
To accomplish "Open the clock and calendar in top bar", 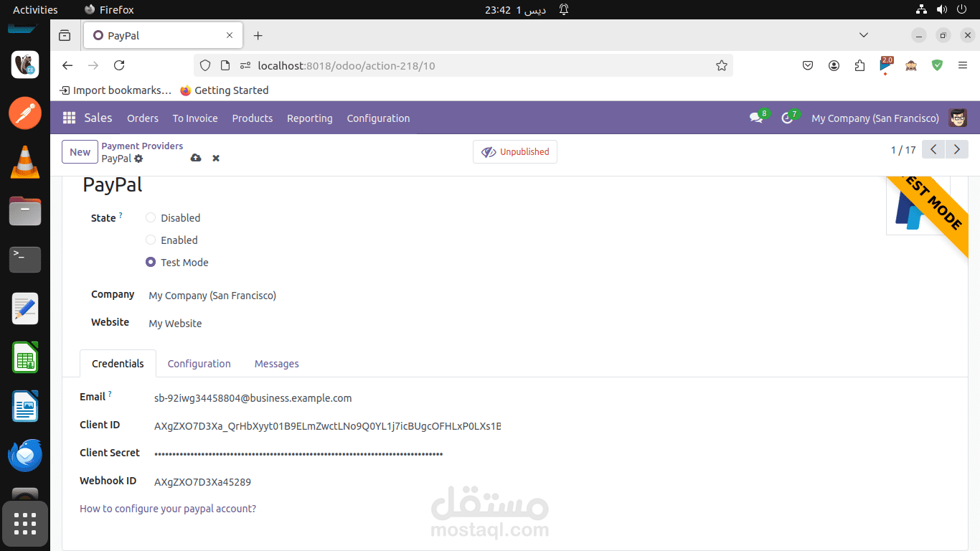I will point(515,9).
